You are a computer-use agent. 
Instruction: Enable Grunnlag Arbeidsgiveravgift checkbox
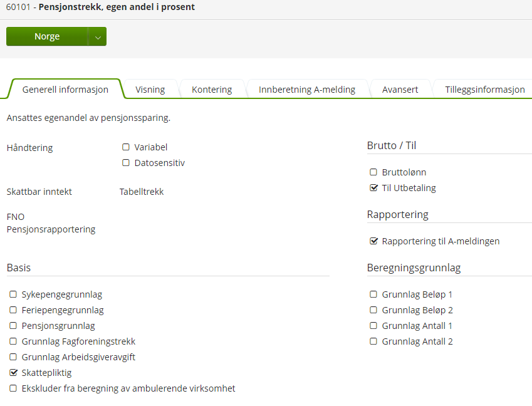(x=13, y=357)
